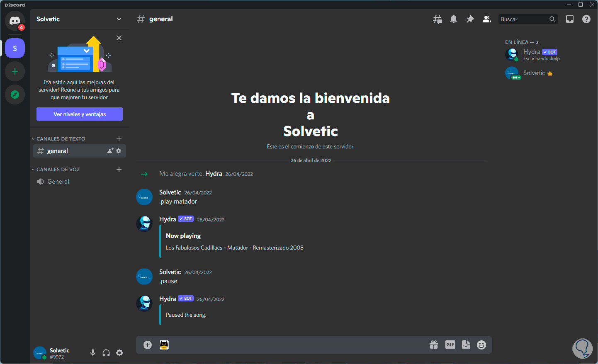Open the sticker picker

coord(466,345)
